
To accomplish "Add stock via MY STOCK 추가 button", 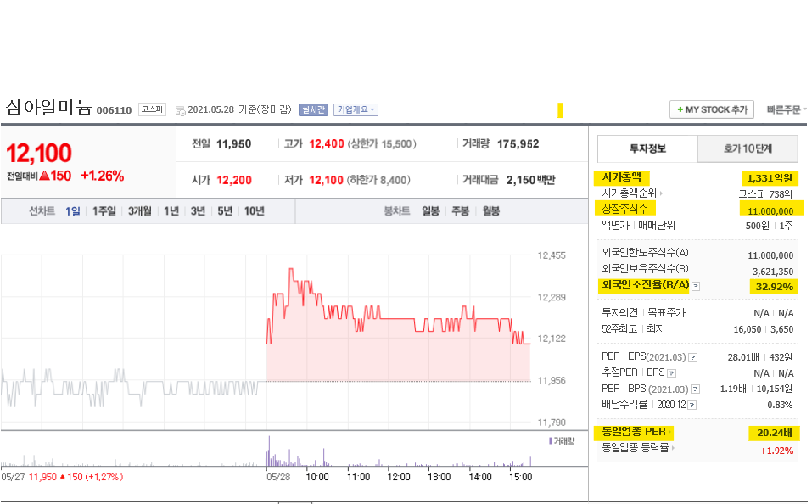I will pos(712,109).
